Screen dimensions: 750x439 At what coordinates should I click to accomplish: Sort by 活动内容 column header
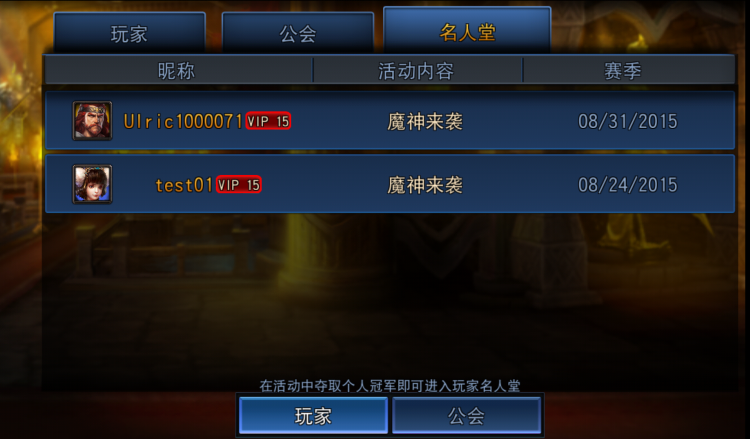(416, 71)
